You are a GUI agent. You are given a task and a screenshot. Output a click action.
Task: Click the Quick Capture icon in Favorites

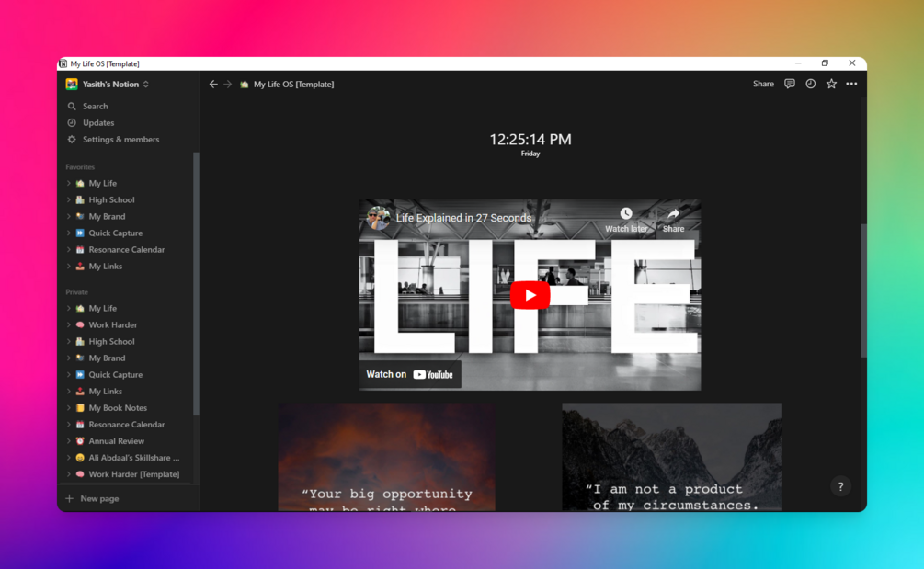(x=80, y=233)
